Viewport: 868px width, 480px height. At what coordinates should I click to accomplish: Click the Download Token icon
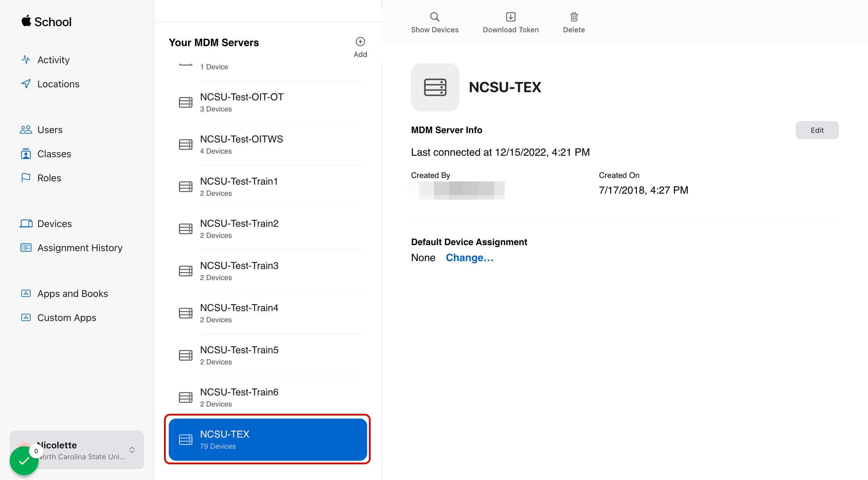click(511, 17)
